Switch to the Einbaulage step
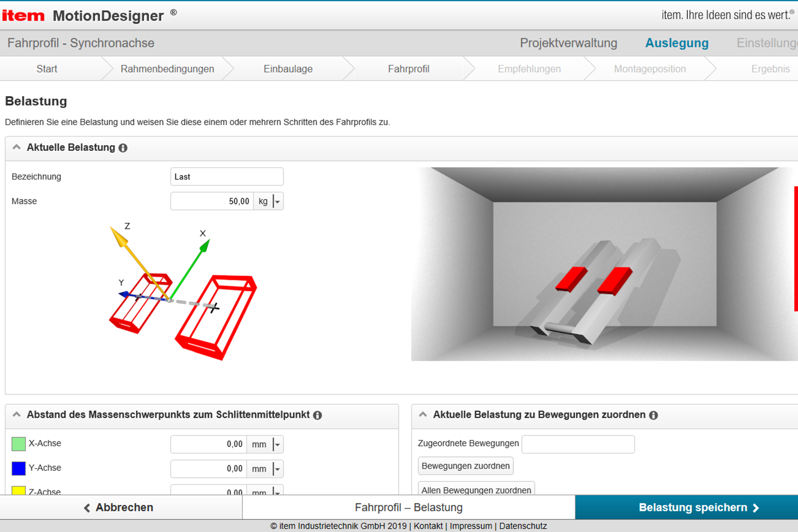Screen dimensions: 798x532 click(x=288, y=69)
